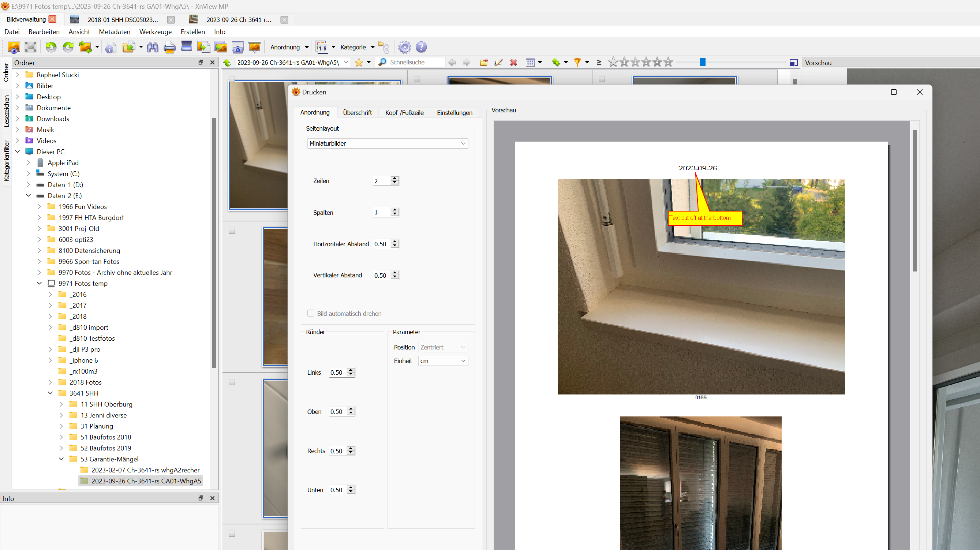Click the red delete X icon
Viewport: 980px width, 550px height.
point(513,62)
